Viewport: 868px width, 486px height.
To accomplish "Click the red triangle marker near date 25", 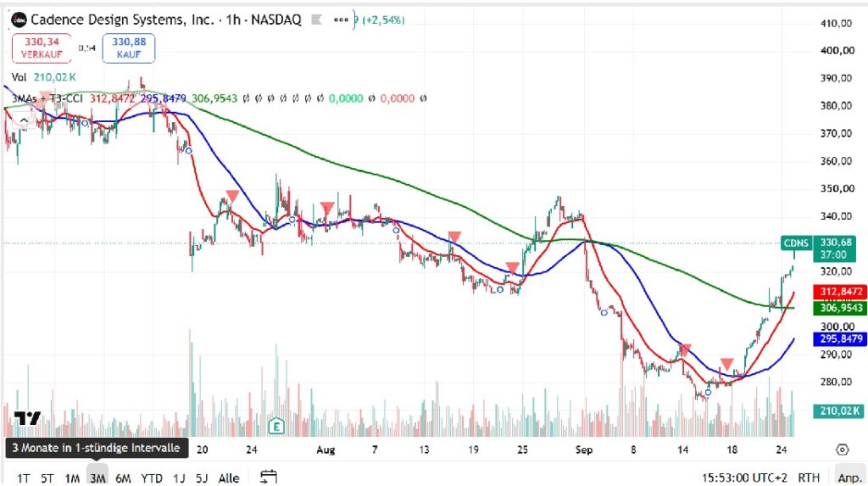I will [x=513, y=269].
